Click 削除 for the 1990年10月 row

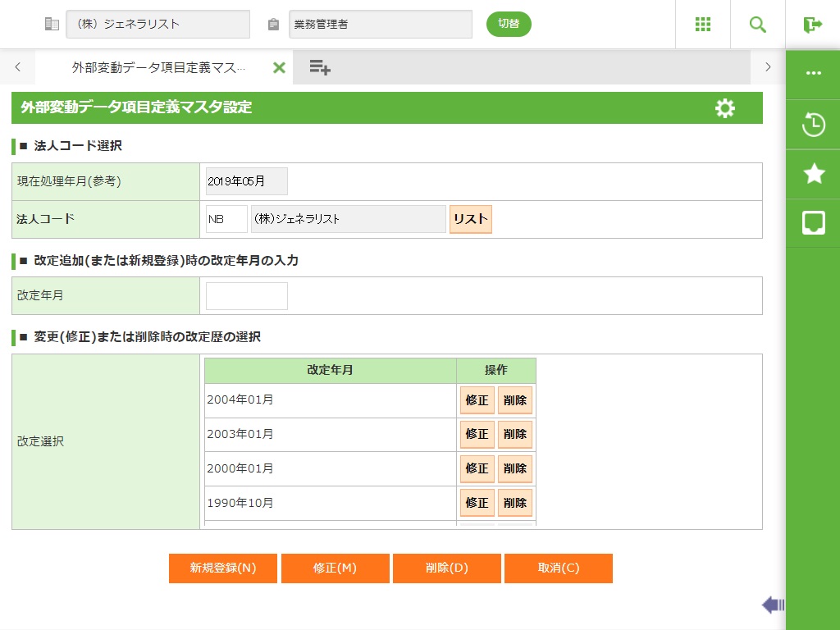click(x=515, y=503)
